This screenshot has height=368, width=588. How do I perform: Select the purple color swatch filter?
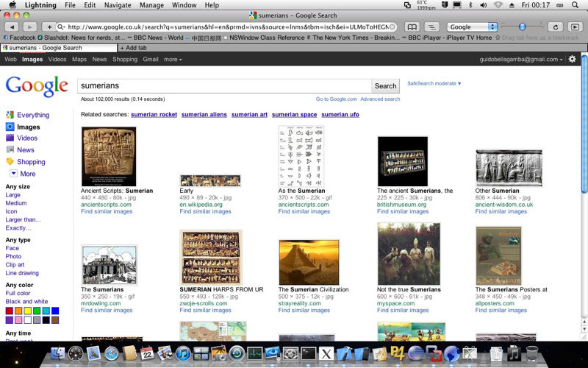coord(10,320)
